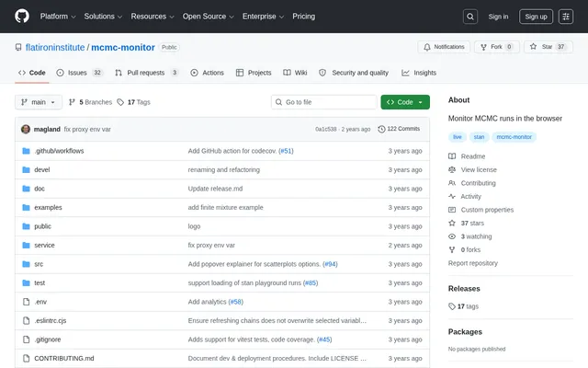Open the .gitignore file name
The width and height of the screenshot is (588, 368).
point(48,339)
